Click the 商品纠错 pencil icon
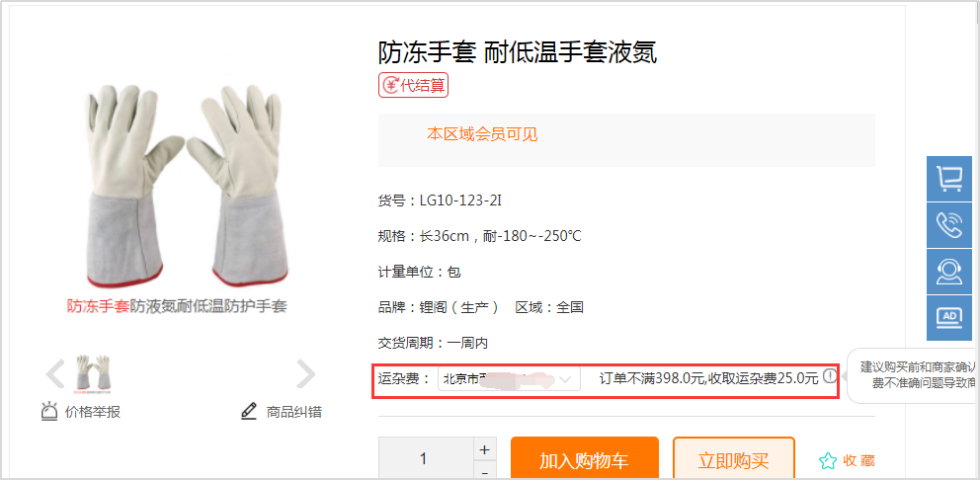The image size is (980, 481). (x=249, y=412)
